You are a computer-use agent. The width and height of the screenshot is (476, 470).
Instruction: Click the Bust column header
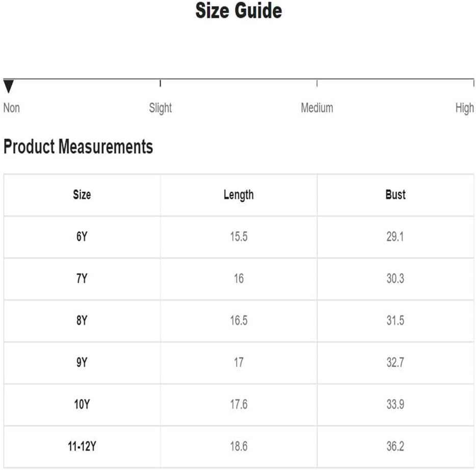point(395,195)
